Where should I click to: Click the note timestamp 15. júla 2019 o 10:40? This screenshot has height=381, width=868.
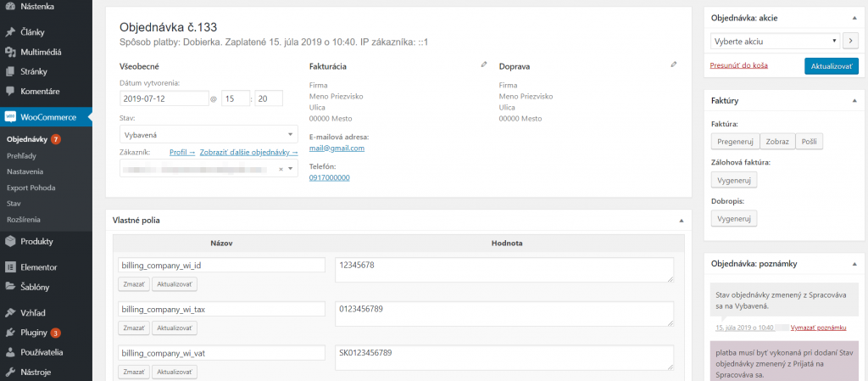coord(744,328)
